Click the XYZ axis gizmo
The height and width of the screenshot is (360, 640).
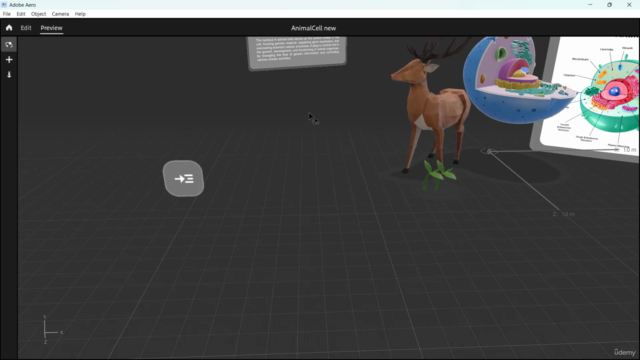point(52,330)
